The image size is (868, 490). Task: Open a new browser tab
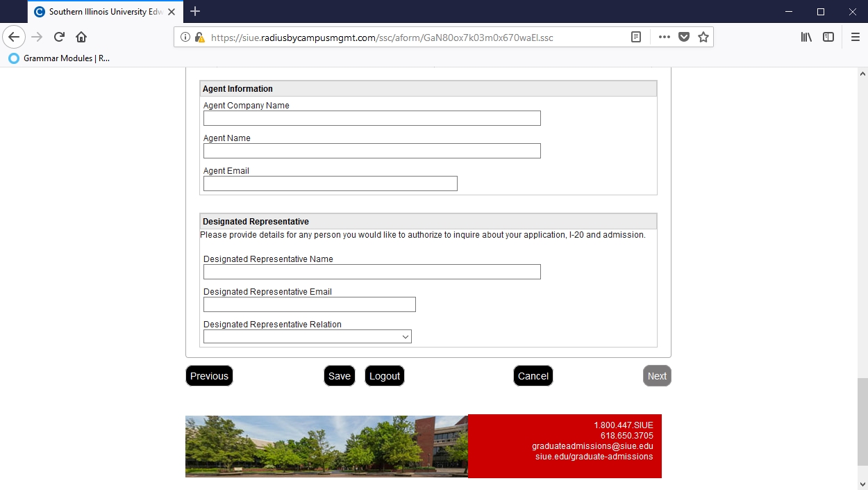pos(195,12)
